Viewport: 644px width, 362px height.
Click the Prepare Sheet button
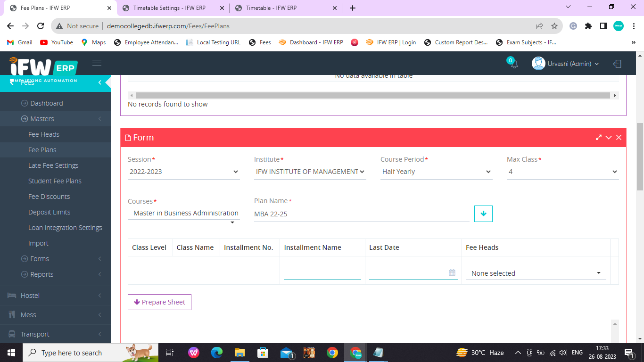pyautogui.click(x=159, y=302)
